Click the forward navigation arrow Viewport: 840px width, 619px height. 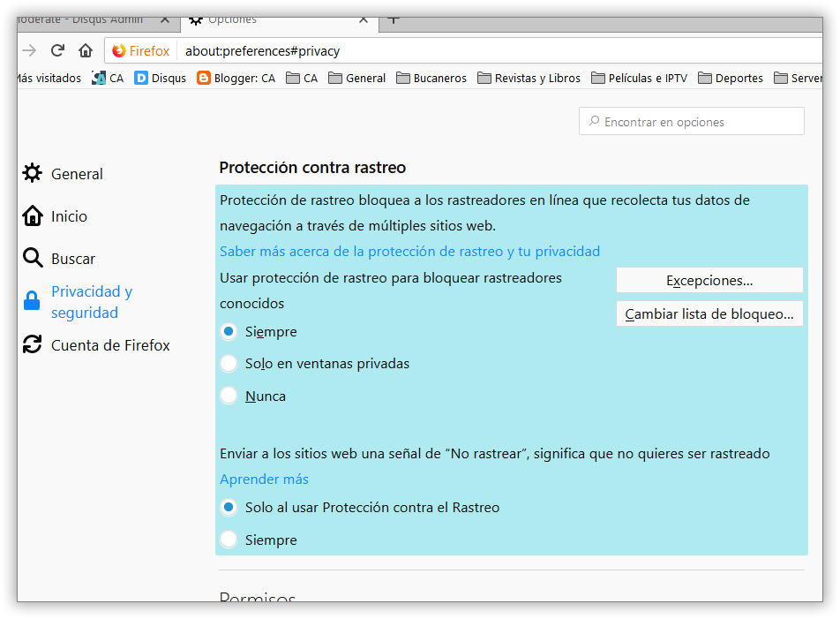pos(29,50)
